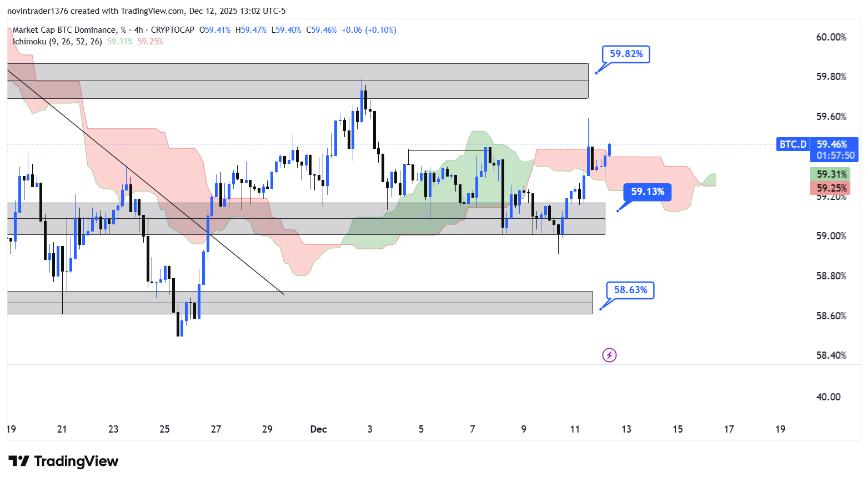Screen dimensions: 868x482
Task: Click the current price 59.46% countdown label
Action: [834, 150]
